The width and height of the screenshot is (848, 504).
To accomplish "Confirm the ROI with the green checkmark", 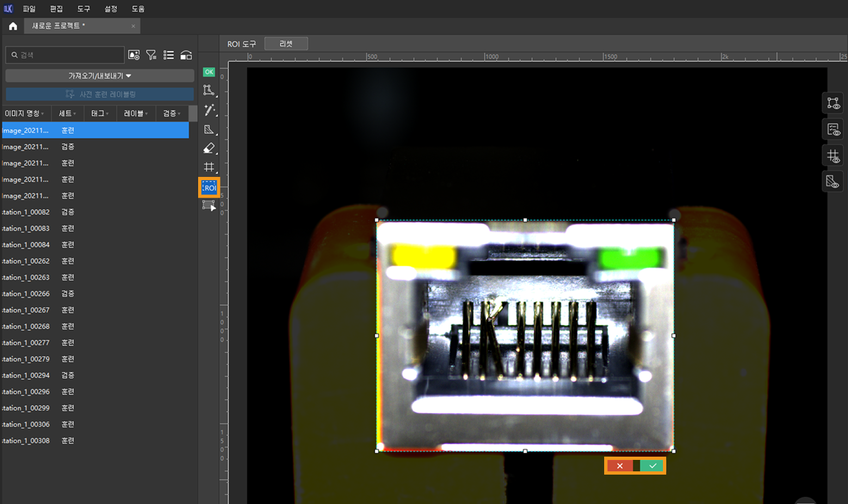I will tap(652, 466).
